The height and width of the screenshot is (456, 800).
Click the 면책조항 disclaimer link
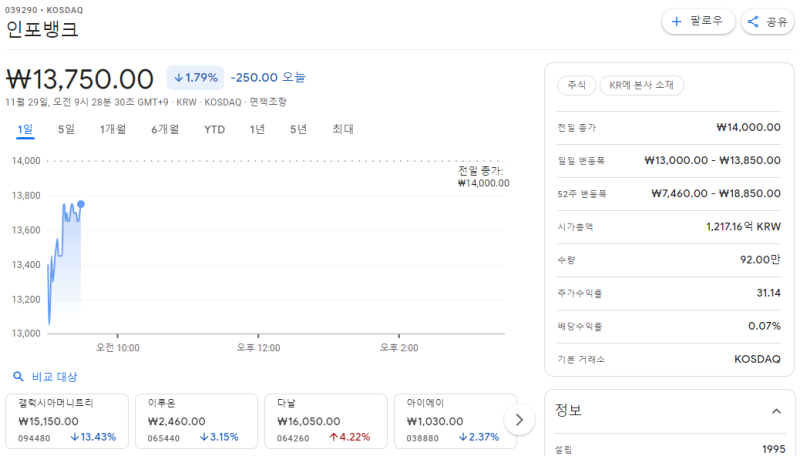coord(268,102)
